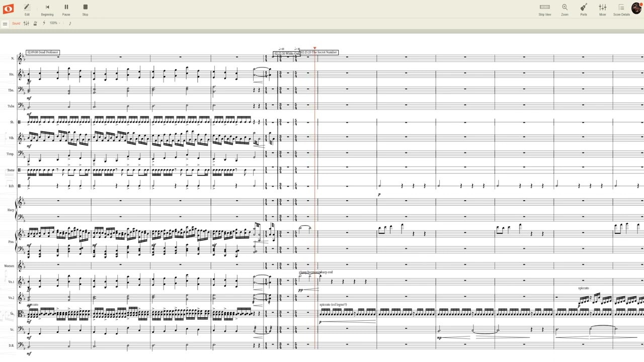The image size is (644, 362).
Task: Select the Pno. staff label
Action: [11, 242]
